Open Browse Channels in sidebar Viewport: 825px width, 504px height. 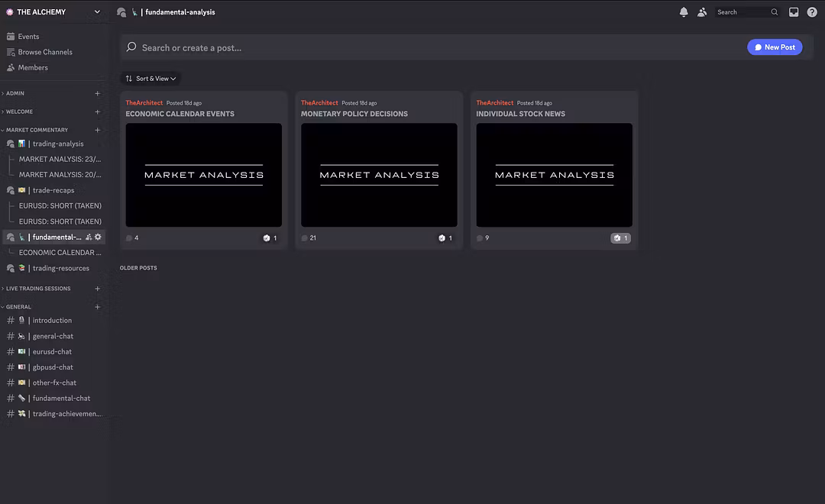[x=45, y=52]
